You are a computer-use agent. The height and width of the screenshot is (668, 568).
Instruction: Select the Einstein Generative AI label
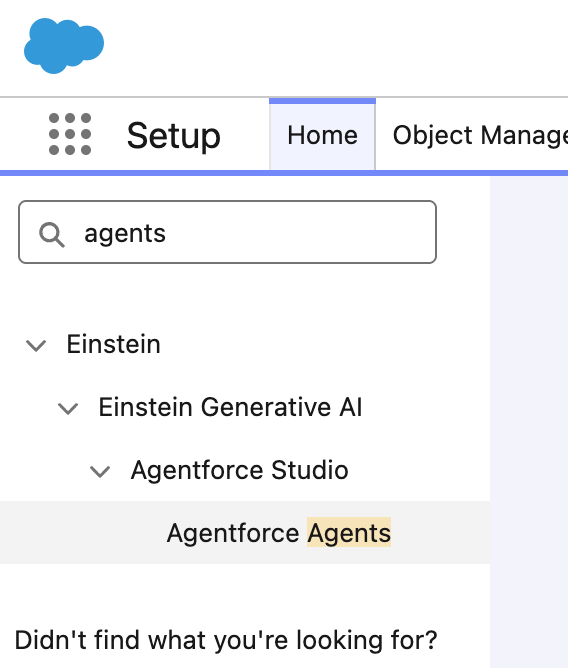pyautogui.click(x=230, y=407)
